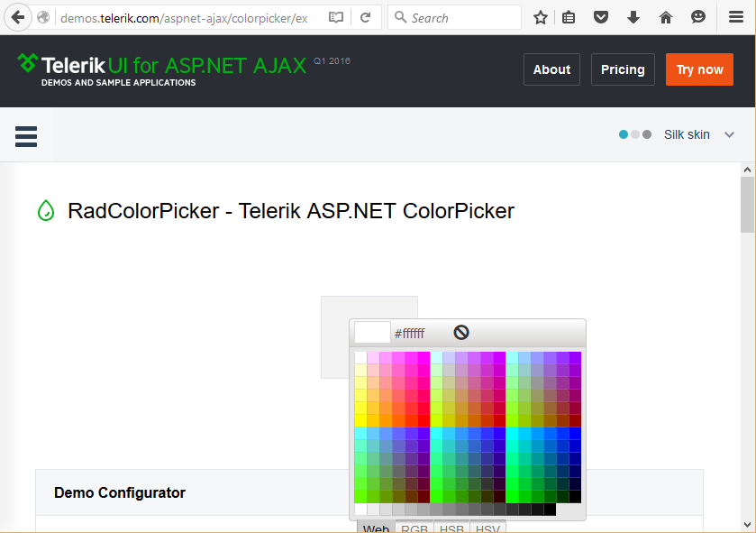Screen dimensions: 756x533
Task: Click the scrollbar down arrow
Action: (x=747, y=525)
